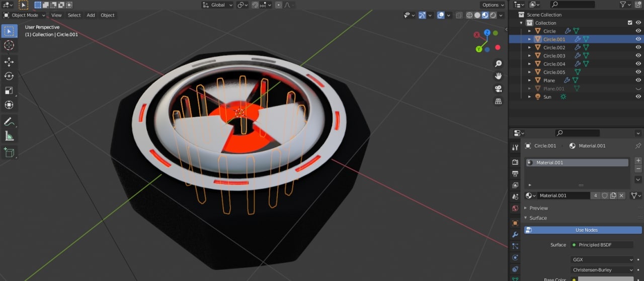The width and height of the screenshot is (644, 281).
Task: Open the Modifiers properties tab
Action: 515,234
